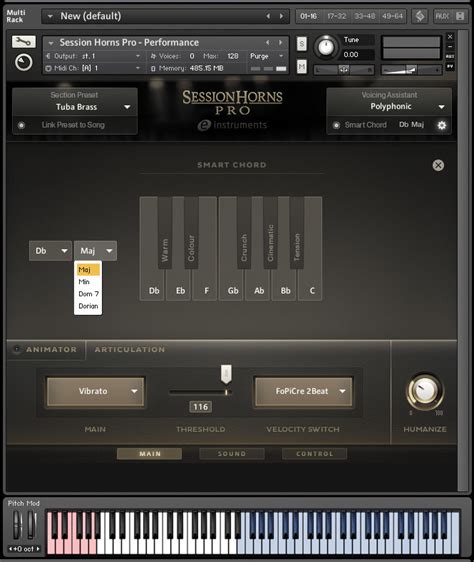This screenshot has width=474, height=562.
Task: Open the multi rack preset menu arrow
Action: point(50,16)
